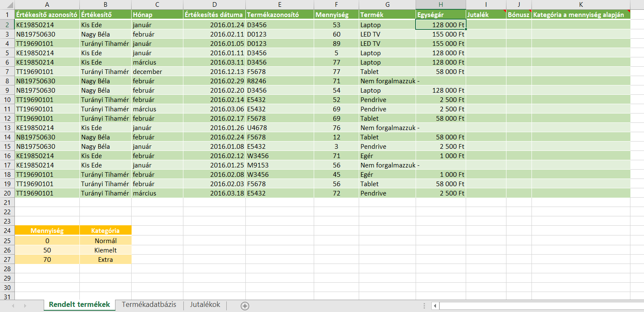Viewport: 644px width, 312px height.
Task: Select column D header
Action: pyautogui.click(x=214, y=4)
